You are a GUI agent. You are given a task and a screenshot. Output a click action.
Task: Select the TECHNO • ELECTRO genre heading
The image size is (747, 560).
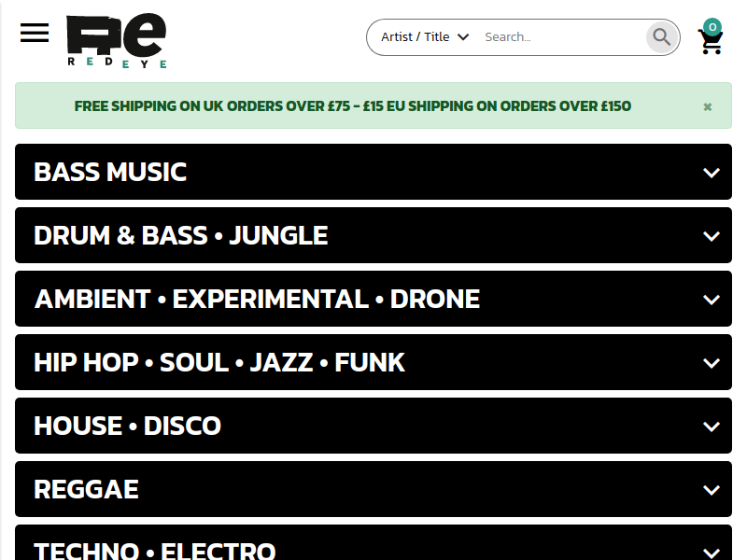click(x=155, y=551)
